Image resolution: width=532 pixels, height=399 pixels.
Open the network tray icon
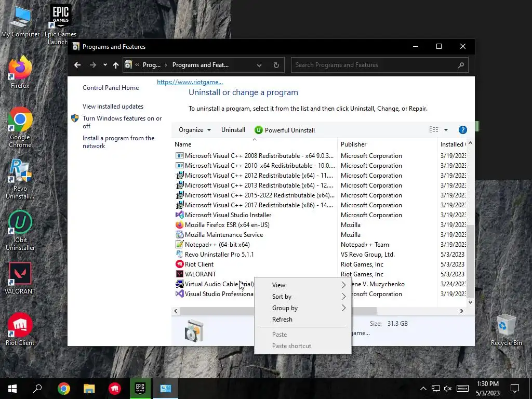[436, 389]
